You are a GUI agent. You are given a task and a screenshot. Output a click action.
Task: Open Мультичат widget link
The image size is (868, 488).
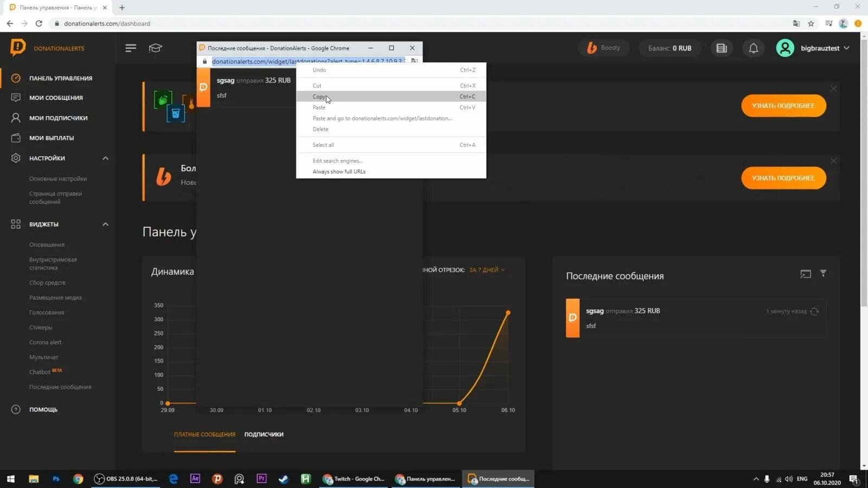coord(43,357)
